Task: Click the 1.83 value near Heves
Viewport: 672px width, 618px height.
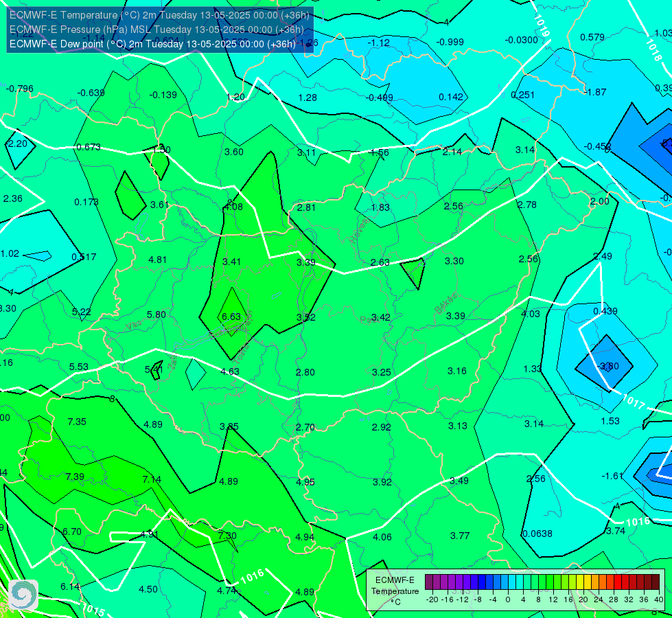Action: (x=380, y=207)
